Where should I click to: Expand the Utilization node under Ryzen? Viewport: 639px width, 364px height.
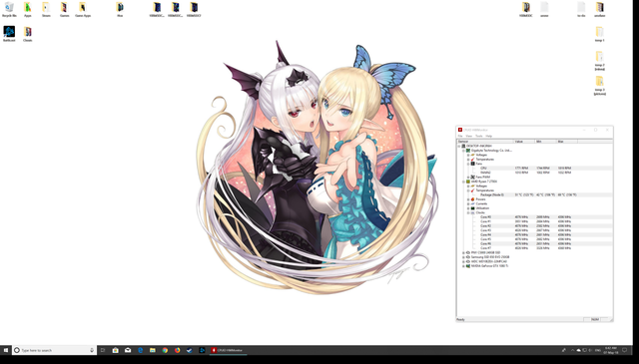(x=468, y=208)
